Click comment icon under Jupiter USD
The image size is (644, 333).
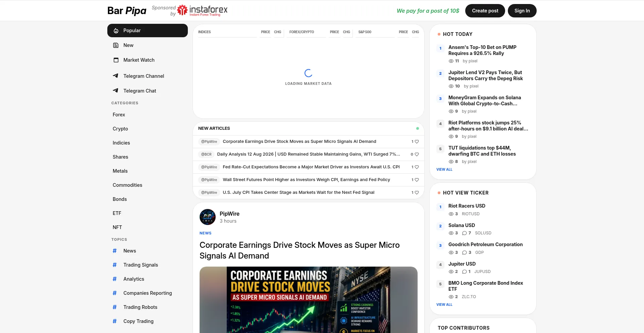pyautogui.click(x=465, y=272)
